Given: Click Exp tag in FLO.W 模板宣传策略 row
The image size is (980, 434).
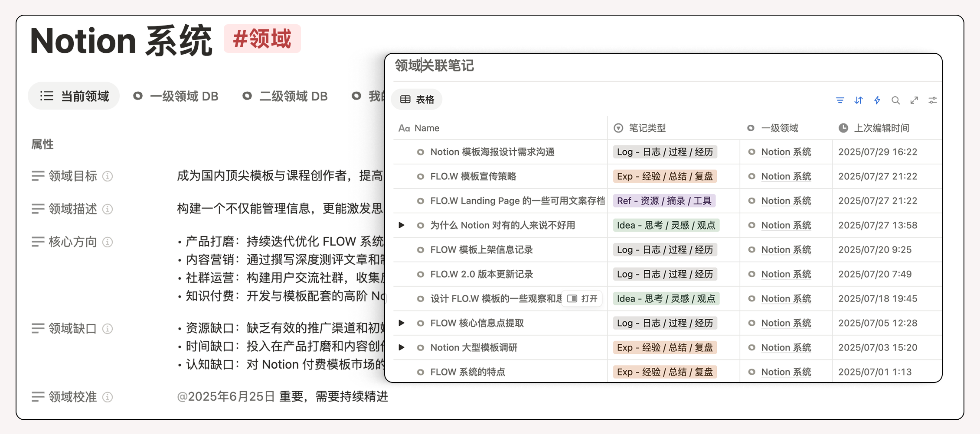Looking at the screenshot, I should click(x=665, y=177).
